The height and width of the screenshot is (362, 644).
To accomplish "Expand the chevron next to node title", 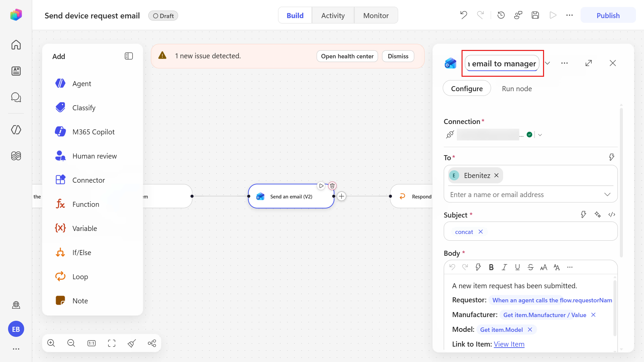I will [547, 63].
